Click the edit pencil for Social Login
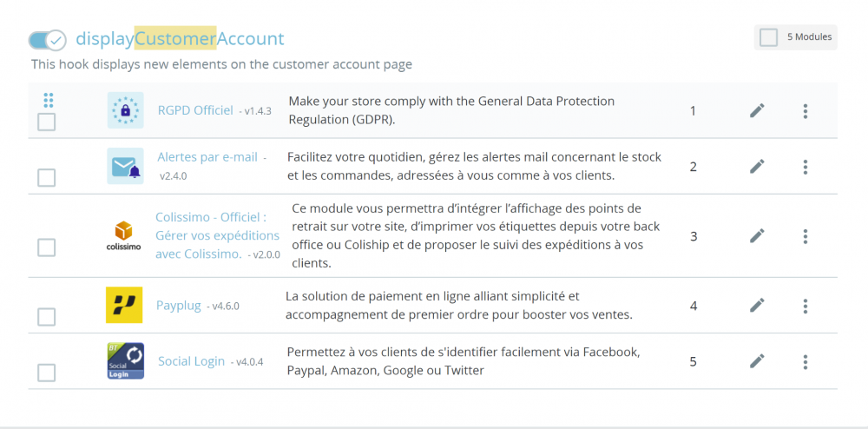 click(x=757, y=360)
